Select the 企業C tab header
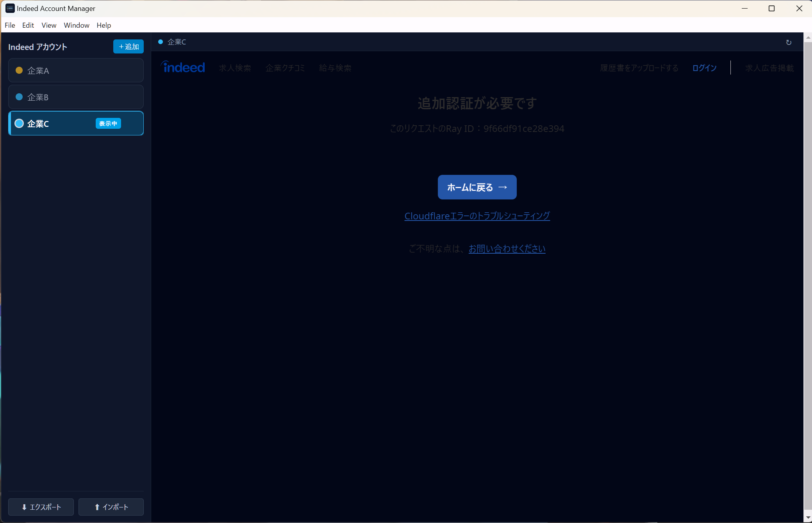 coord(172,42)
